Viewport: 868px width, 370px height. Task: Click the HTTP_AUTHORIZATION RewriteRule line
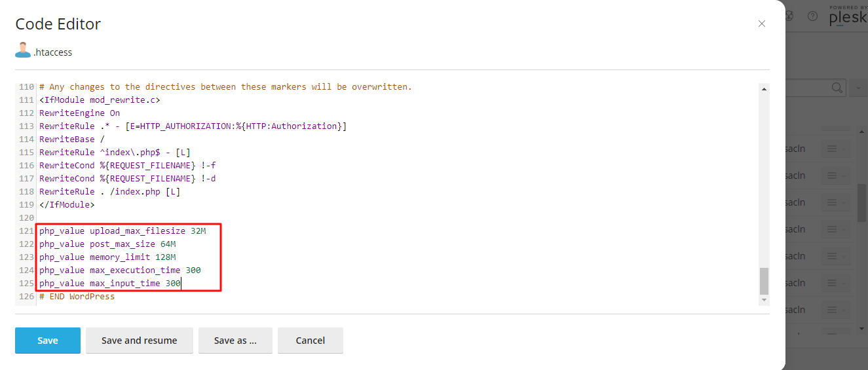193,126
